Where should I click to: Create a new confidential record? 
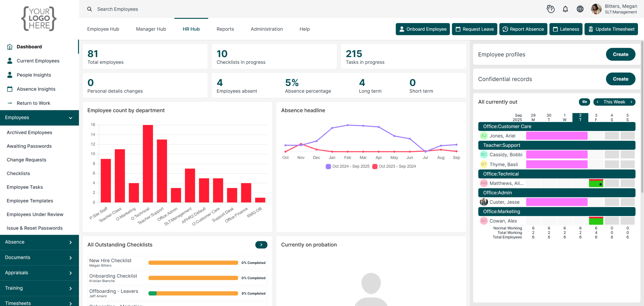(x=620, y=79)
